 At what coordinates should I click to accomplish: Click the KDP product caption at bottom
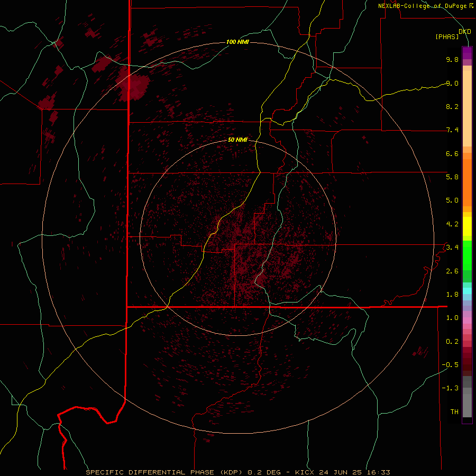(x=237, y=472)
